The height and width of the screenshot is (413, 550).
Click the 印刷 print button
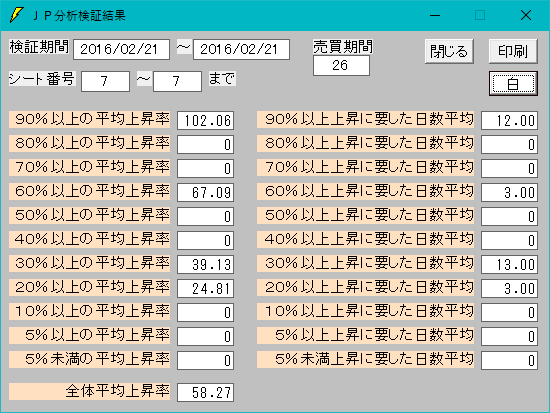point(513,51)
